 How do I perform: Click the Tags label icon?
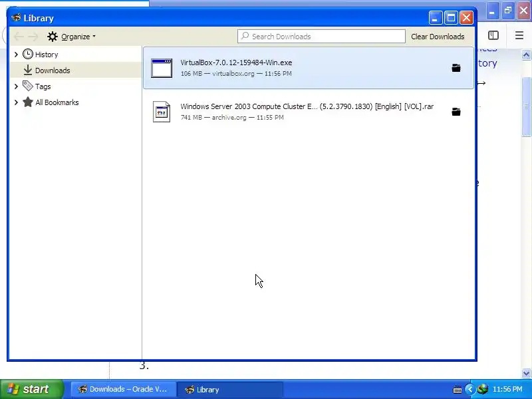[28, 86]
